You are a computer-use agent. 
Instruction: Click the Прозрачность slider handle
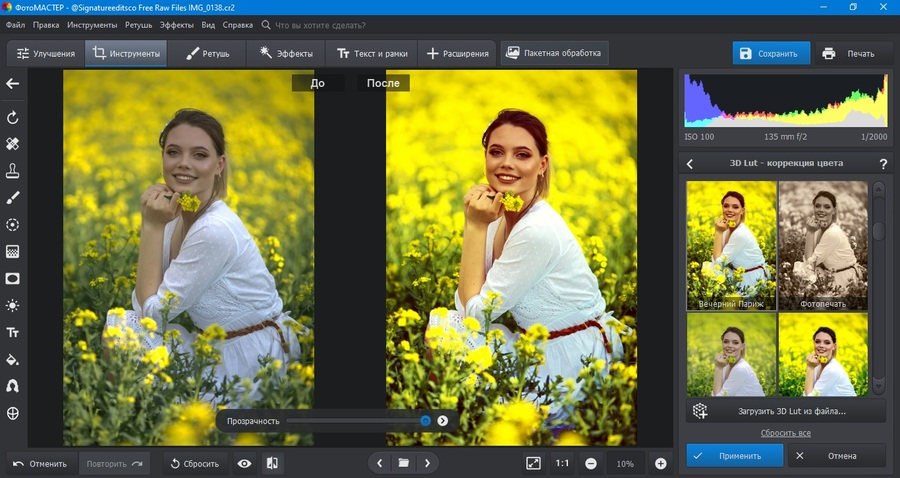click(x=425, y=421)
